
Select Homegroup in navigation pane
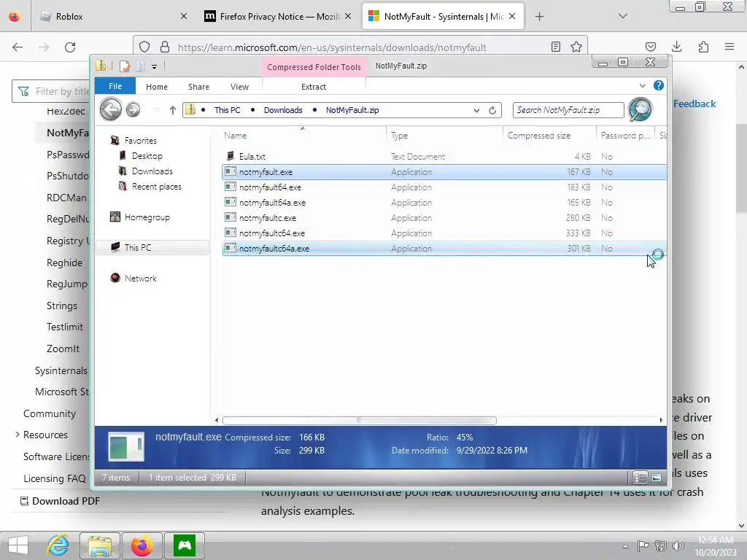[x=147, y=217]
